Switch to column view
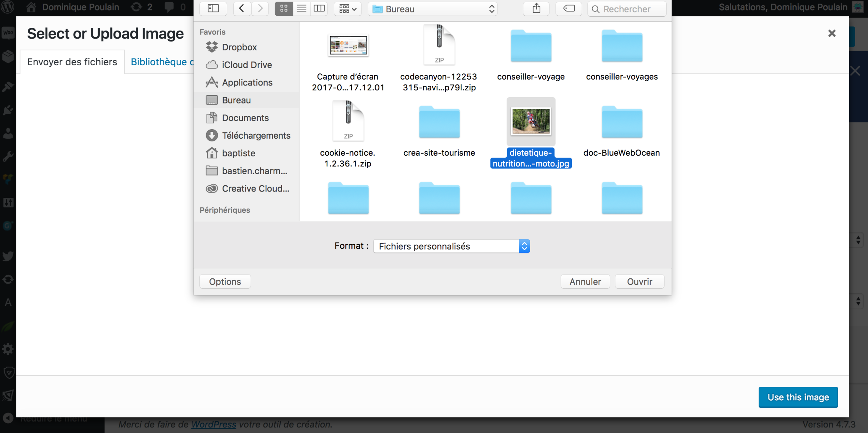This screenshot has width=868, height=433. click(x=319, y=8)
